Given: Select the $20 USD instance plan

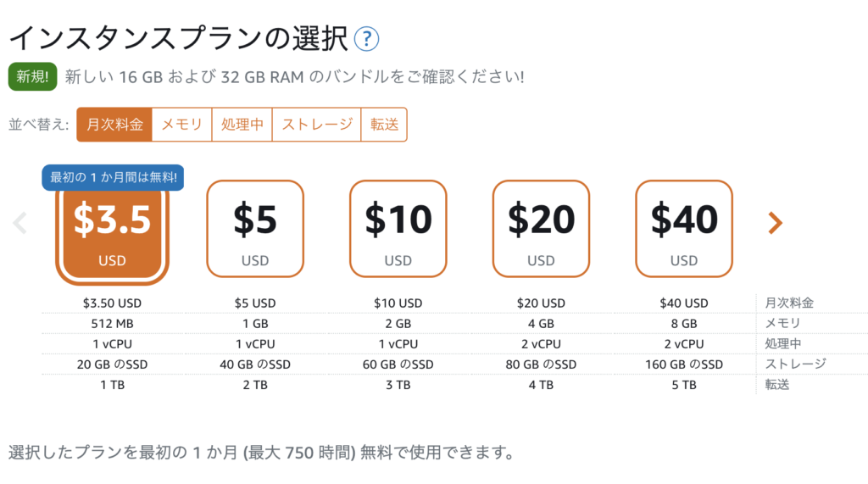Looking at the screenshot, I should coord(541,229).
